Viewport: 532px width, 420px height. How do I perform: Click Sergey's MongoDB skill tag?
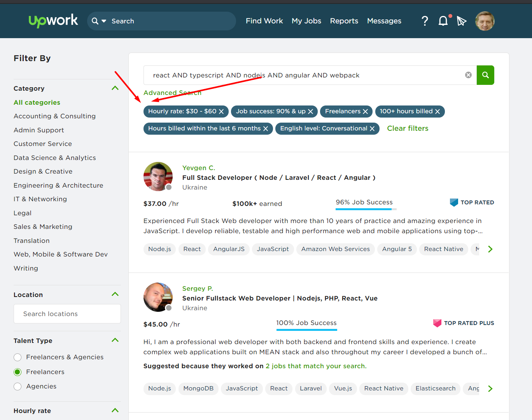(x=198, y=388)
